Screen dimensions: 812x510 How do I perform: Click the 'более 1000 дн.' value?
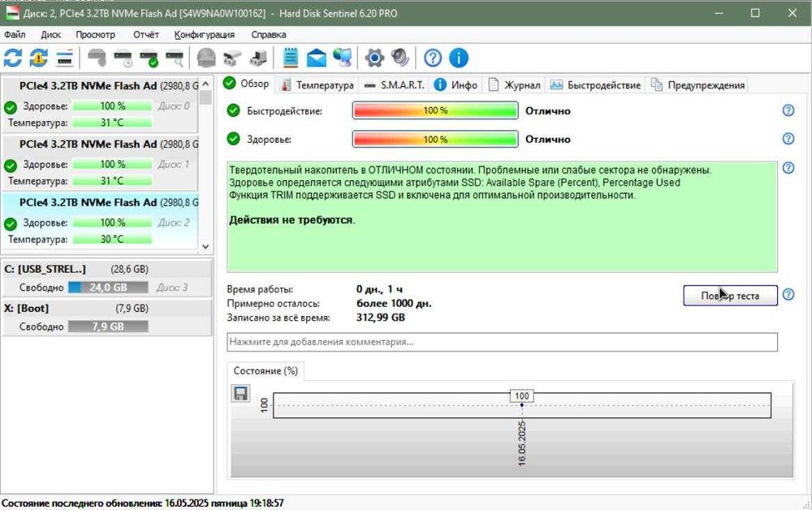click(x=394, y=304)
